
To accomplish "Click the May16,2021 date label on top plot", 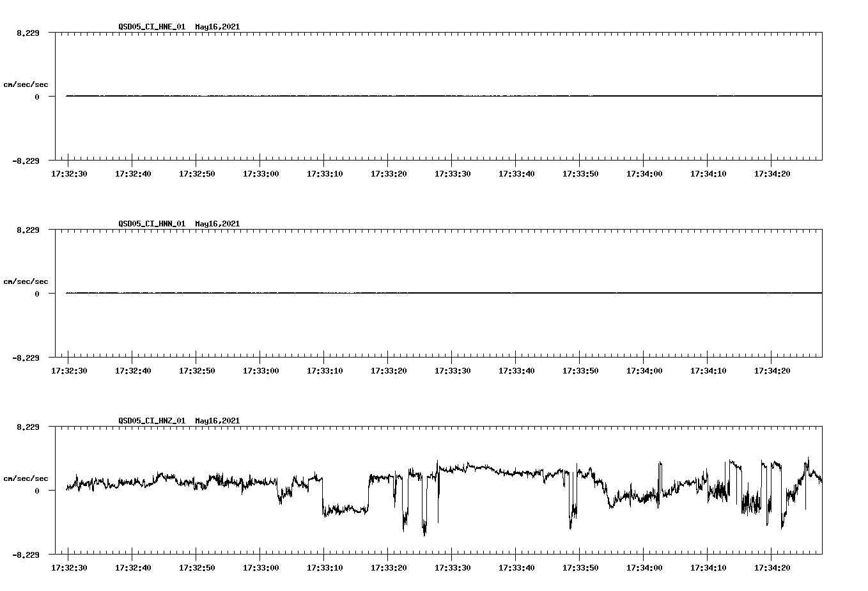I will click(x=217, y=27).
